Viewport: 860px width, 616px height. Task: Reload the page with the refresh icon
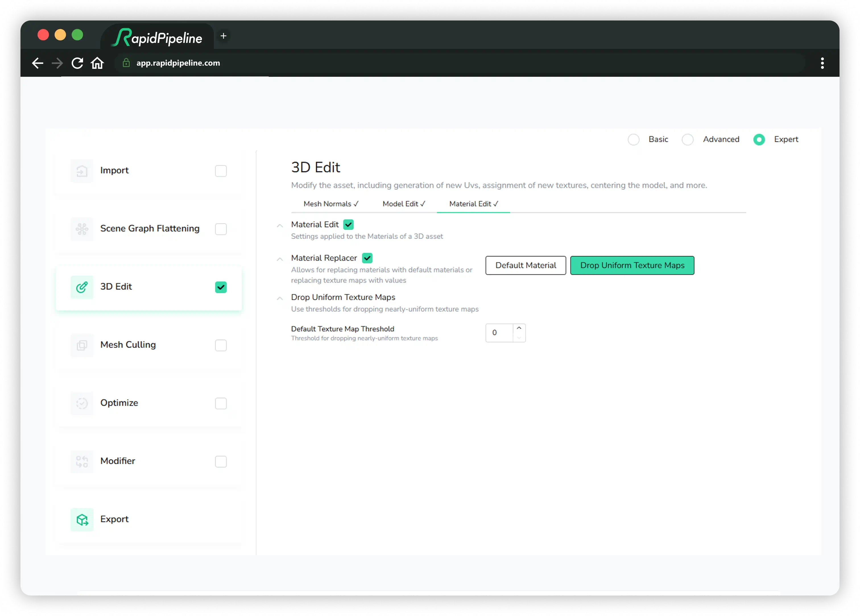pyautogui.click(x=77, y=63)
